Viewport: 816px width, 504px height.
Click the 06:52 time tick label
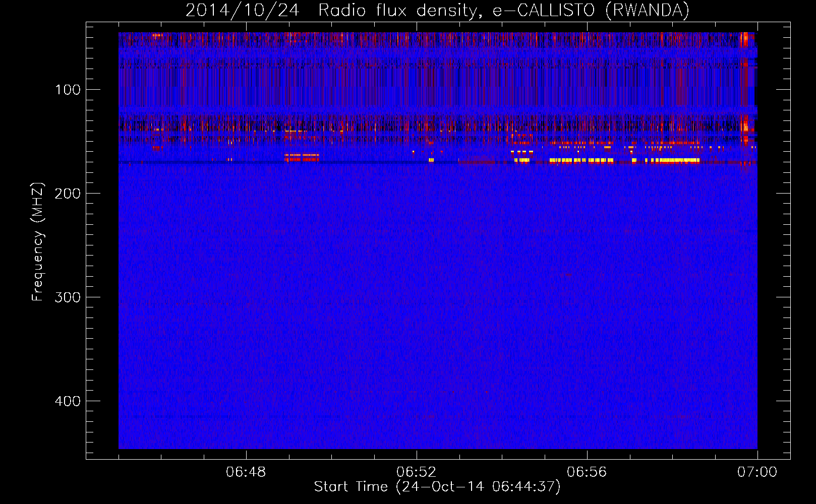[417, 472]
